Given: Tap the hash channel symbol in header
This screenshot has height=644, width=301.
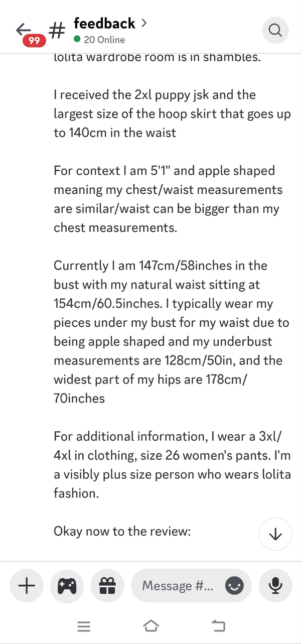Looking at the screenshot, I should point(57,31).
